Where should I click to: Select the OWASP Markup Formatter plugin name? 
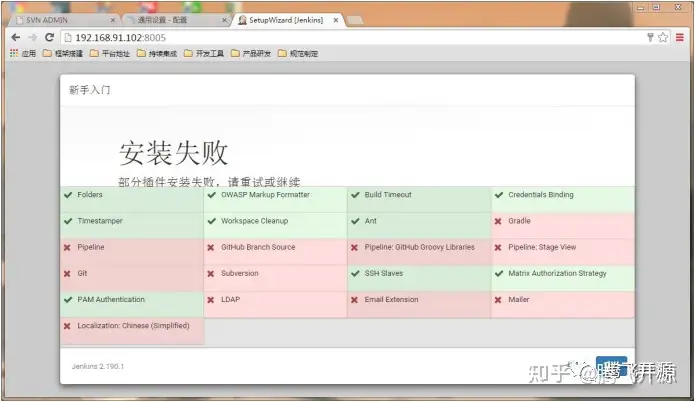266,195
